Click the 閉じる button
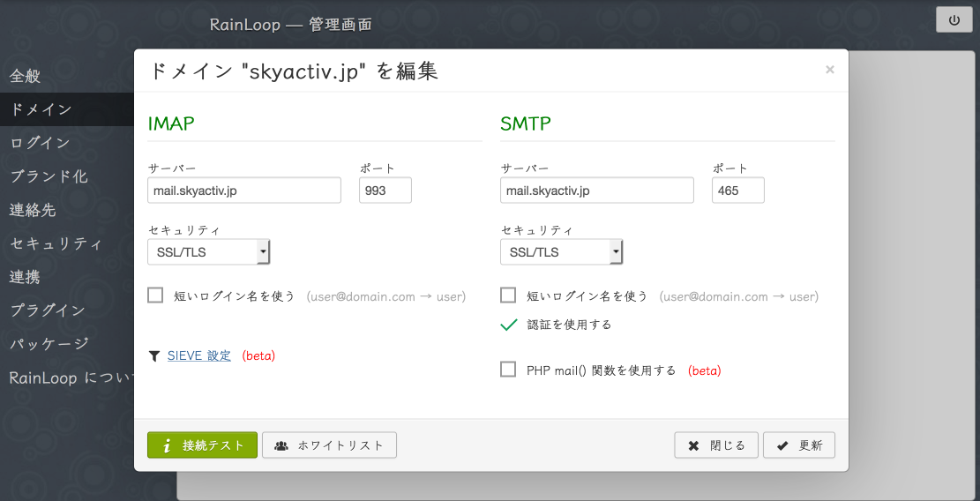980x501 pixels. 716,445
